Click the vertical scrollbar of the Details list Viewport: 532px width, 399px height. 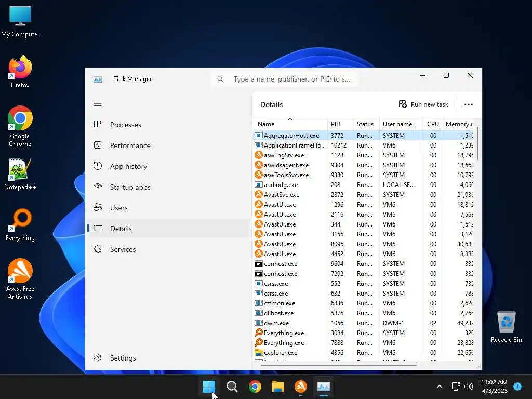(x=478, y=143)
